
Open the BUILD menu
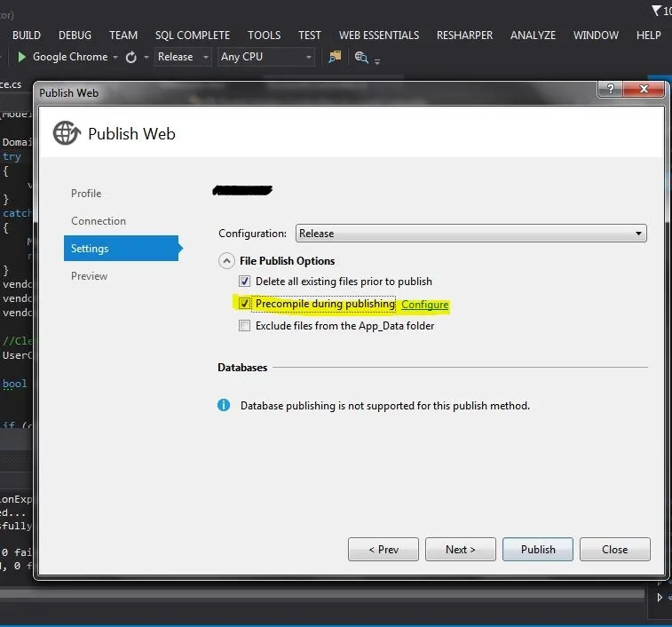click(x=27, y=36)
